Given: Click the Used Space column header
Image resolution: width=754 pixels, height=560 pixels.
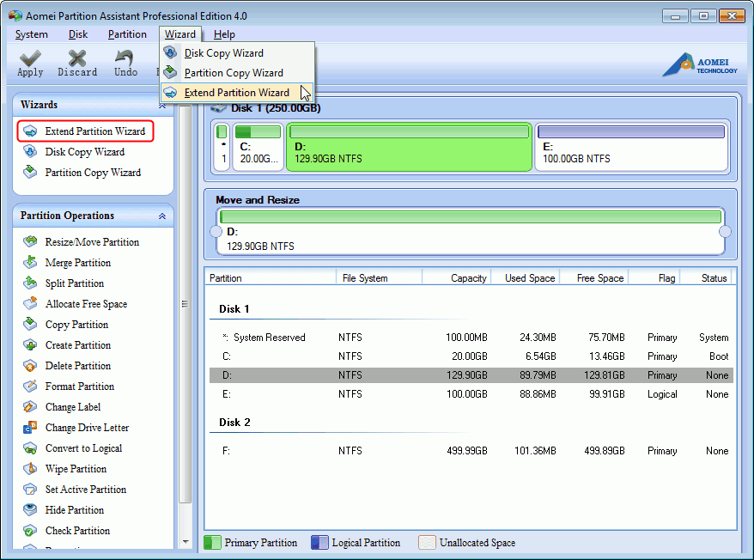Looking at the screenshot, I should tap(525, 278).
